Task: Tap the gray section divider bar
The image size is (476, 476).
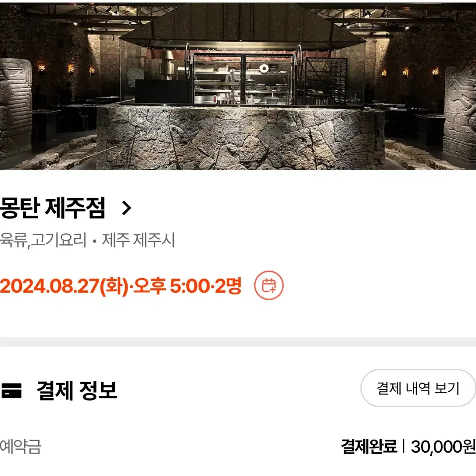Action: (x=238, y=341)
